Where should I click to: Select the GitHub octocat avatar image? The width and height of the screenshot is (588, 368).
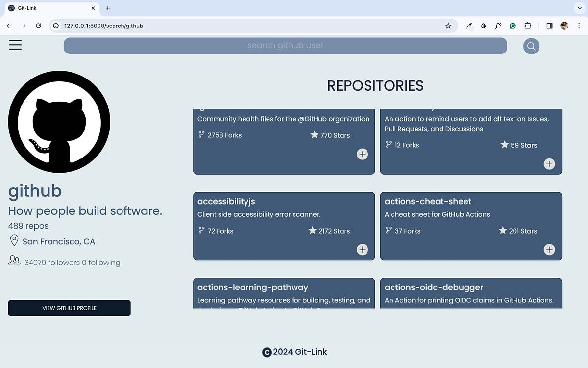click(x=59, y=121)
